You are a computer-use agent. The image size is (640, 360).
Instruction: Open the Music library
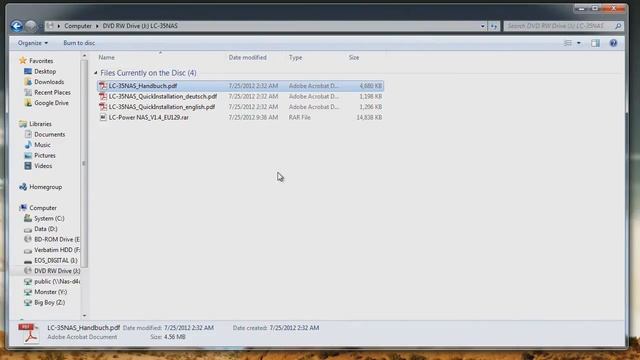[42, 145]
